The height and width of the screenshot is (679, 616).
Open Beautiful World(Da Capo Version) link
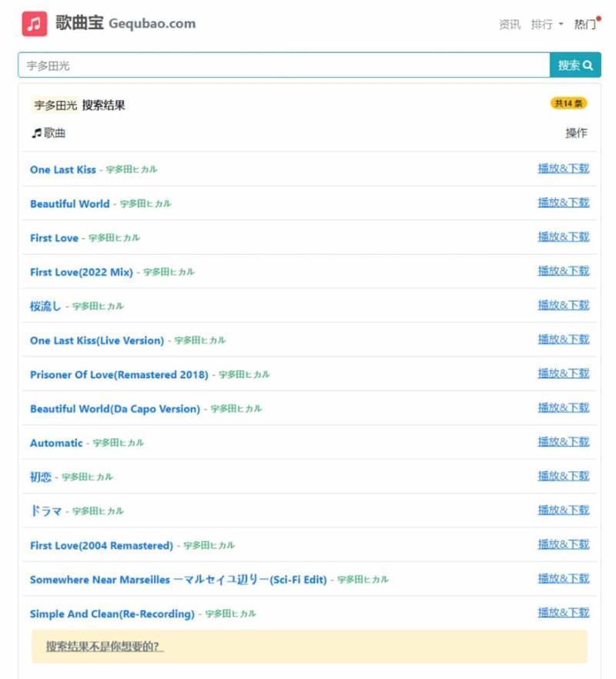[x=115, y=410]
